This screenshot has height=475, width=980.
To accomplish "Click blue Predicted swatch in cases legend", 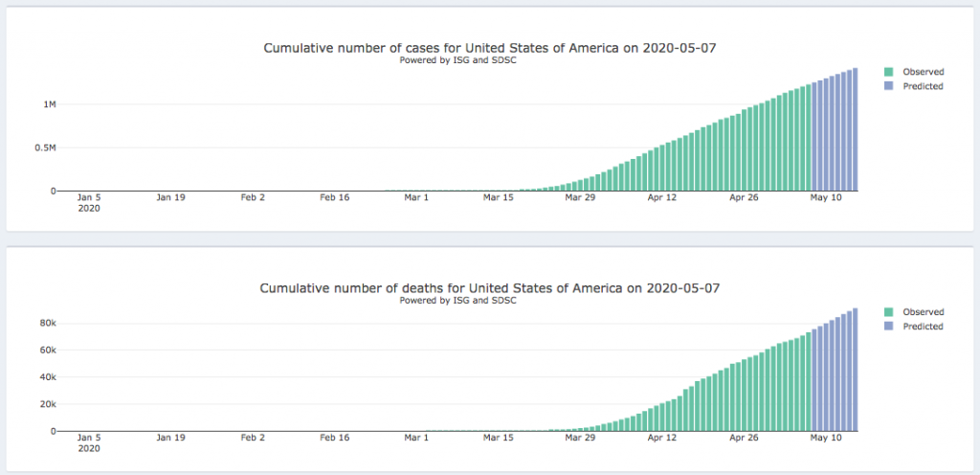I will (889, 86).
